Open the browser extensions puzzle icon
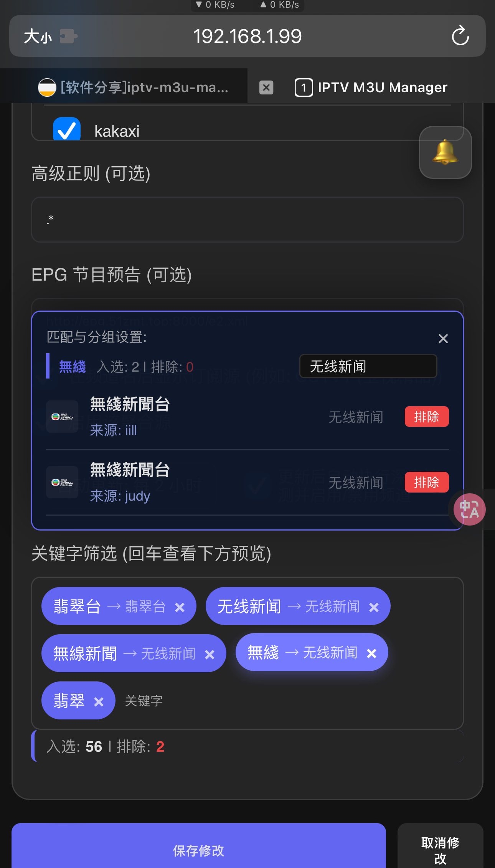This screenshot has height=868, width=495. (69, 36)
